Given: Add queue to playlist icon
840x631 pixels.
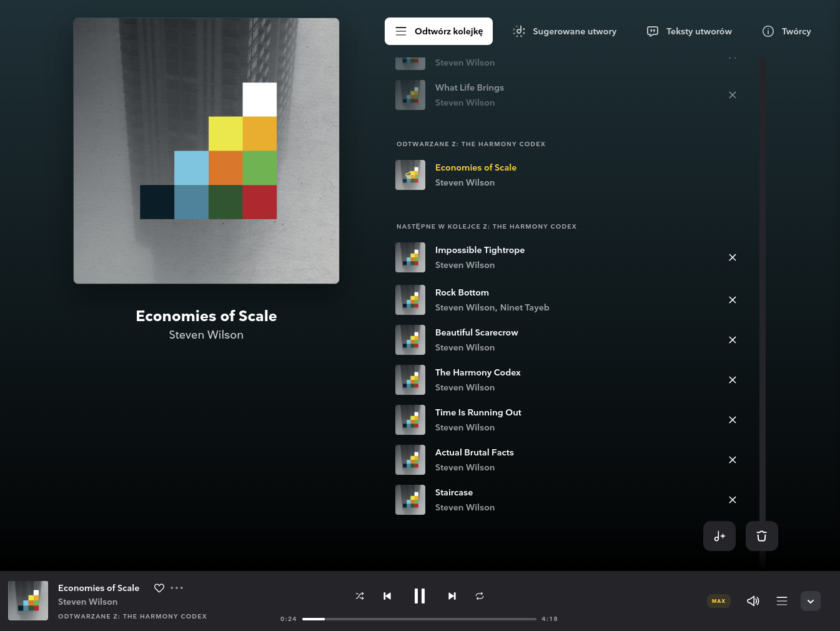Looking at the screenshot, I should [x=719, y=536].
